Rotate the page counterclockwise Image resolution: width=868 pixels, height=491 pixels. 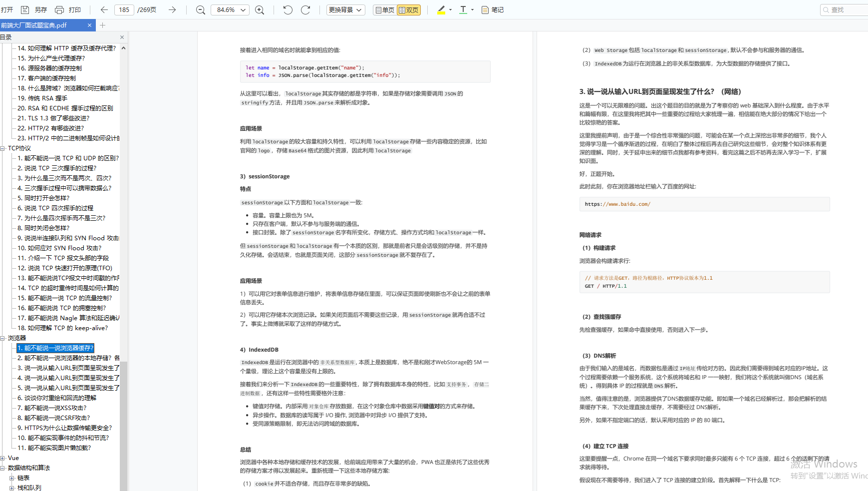tap(288, 9)
